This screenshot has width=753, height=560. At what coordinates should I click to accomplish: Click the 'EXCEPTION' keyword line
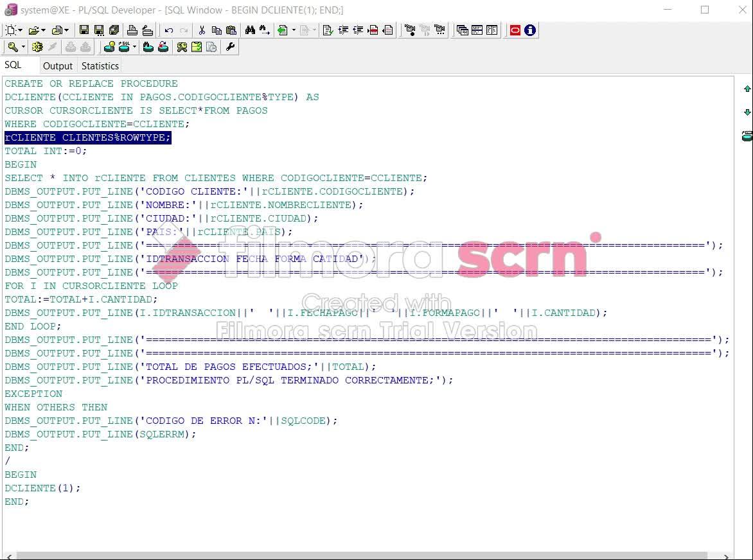(33, 394)
